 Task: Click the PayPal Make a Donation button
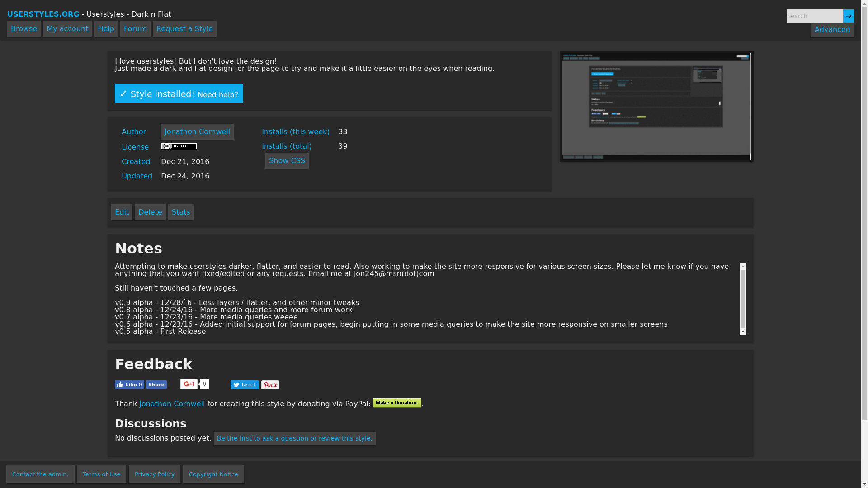click(x=397, y=403)
